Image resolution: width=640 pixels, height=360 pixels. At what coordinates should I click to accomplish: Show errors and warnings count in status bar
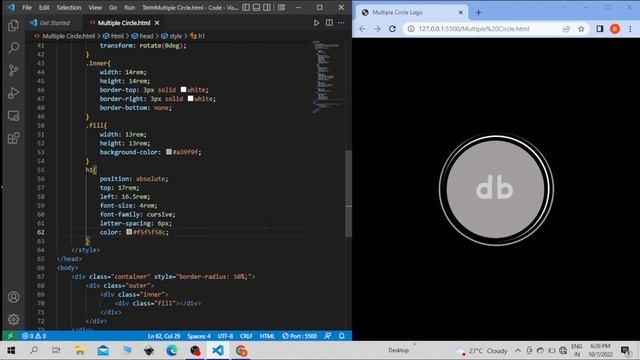click(x=34, y=336)
